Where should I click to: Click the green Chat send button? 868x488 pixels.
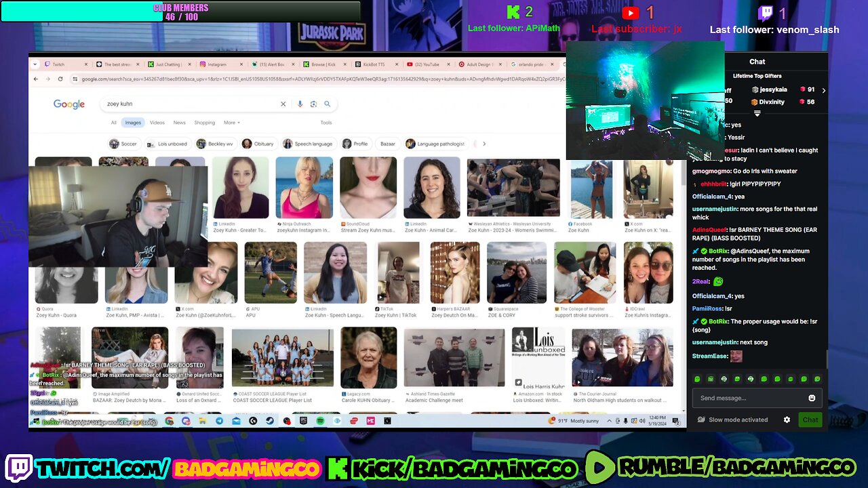[810, 420]
